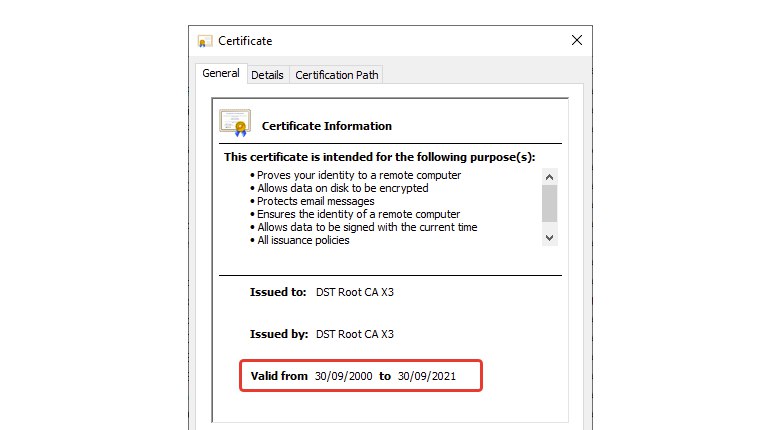The height and width of the screenshot is (430, 782).
Task: Click the valid-from date 30/09/2000
Action: pos(343,376)
